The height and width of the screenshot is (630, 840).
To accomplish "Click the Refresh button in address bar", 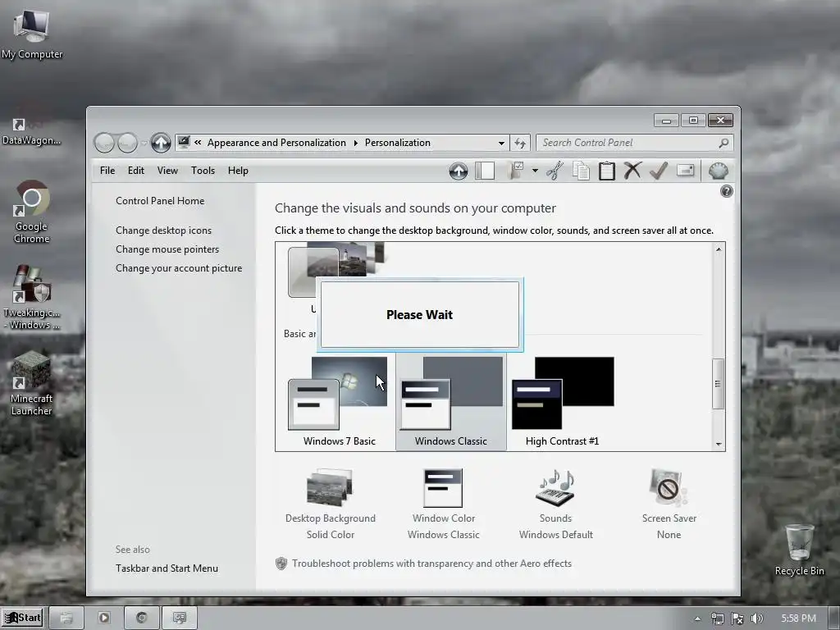I will [x=519, y=143].
